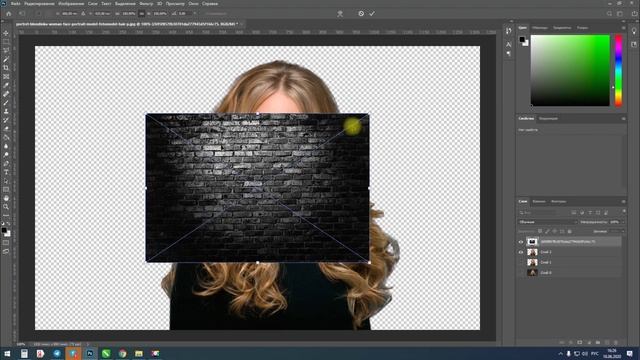This screenshot has height=360, width=640.
Task: Open the blend mode dropdown in Layers panel
Action: coord(547,222)
